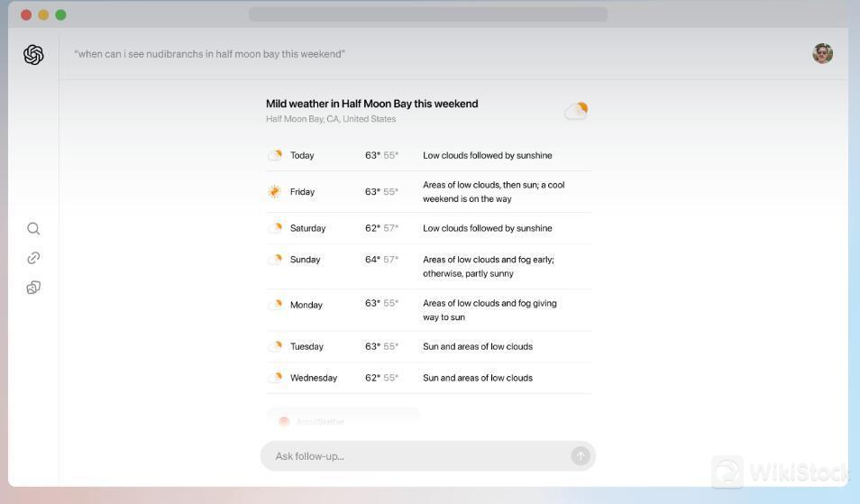
Task: Select Saturday's partly cloudy icon
Action: click(275, 228)
